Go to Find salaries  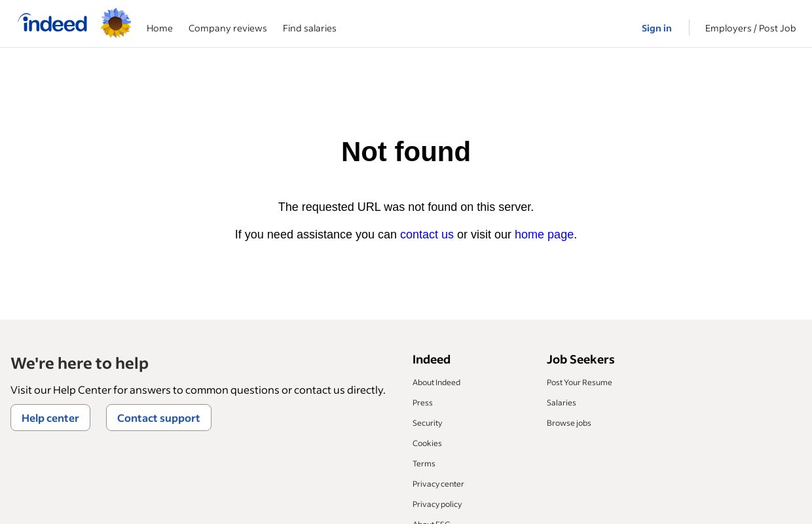pos(310,28)
